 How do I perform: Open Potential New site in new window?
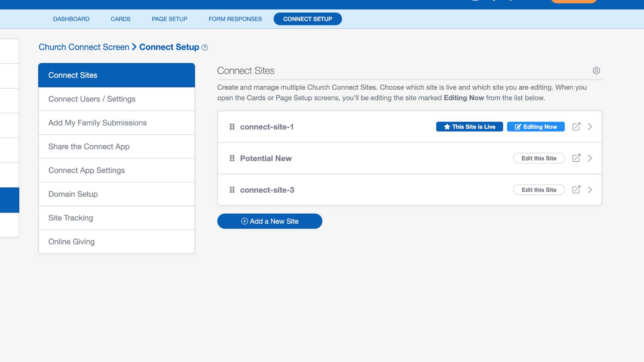[x=576, y=158]
